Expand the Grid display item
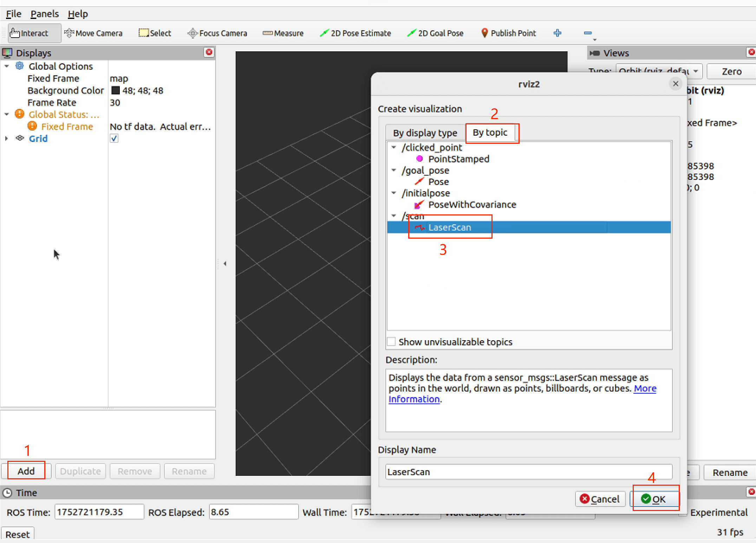The image size is (756, 543). (6, 138)
